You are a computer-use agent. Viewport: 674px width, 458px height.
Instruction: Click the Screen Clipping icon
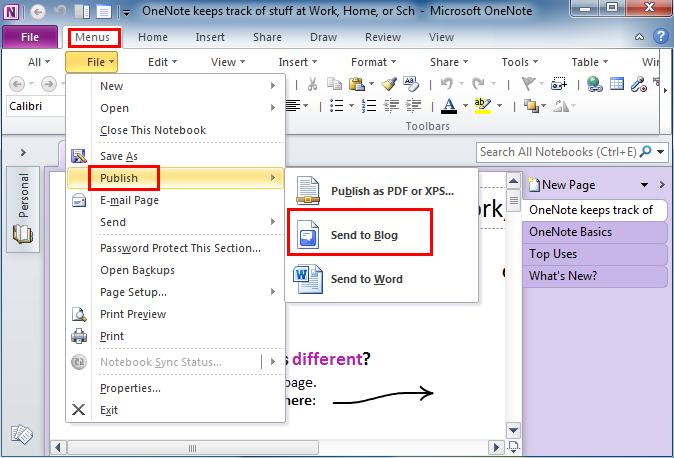tap(559, 83)
